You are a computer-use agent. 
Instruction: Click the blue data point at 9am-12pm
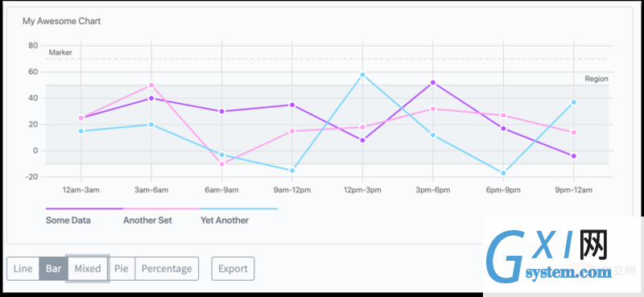click(292, 171)
